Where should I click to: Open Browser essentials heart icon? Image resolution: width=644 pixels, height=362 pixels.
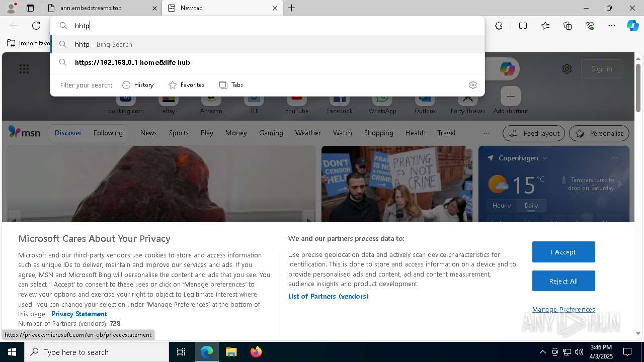pyautogui.click(x=590, y=26)
